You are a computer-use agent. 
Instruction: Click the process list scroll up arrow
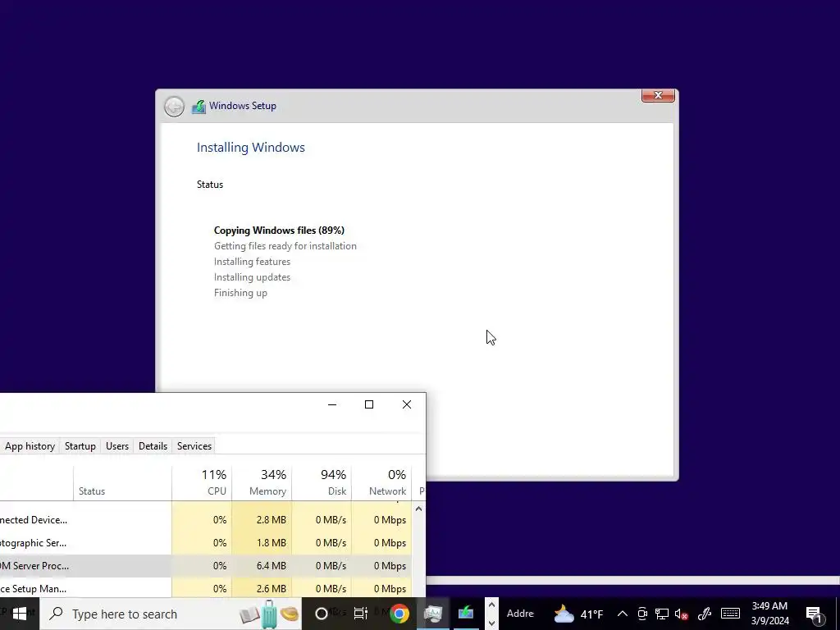418,509
